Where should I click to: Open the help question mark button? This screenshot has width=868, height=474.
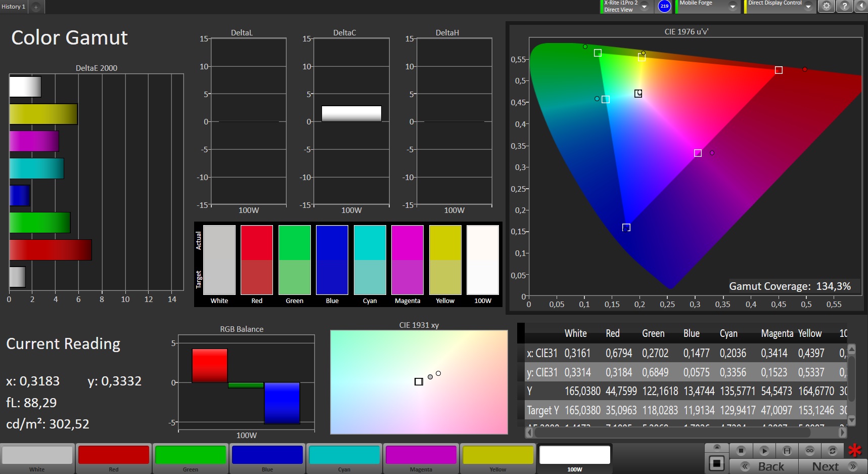[844, 6]
